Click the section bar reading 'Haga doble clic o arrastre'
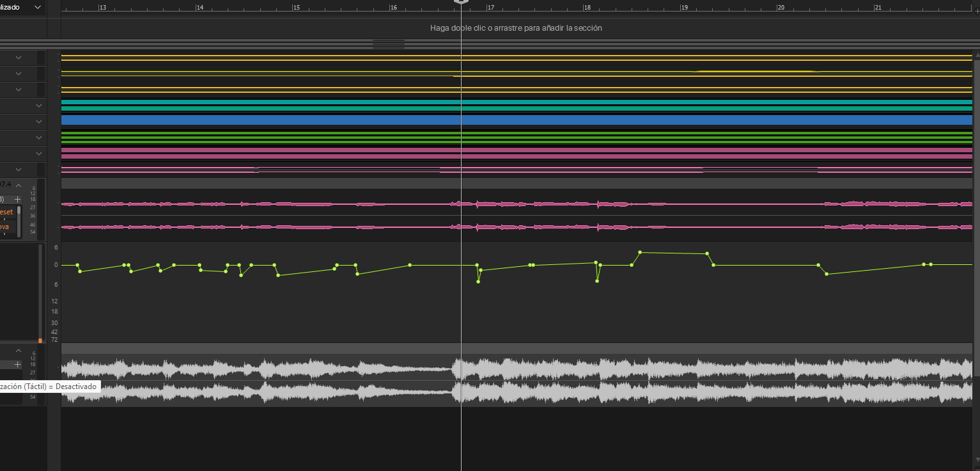Viewport: 980px width, 471px height. click(516, 28)
